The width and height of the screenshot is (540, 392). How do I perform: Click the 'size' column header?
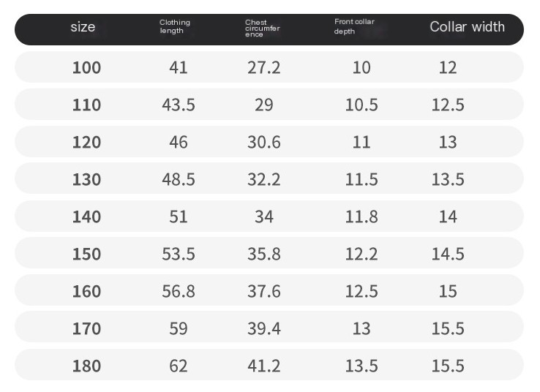pyautogui.click(x=83, y=27)
